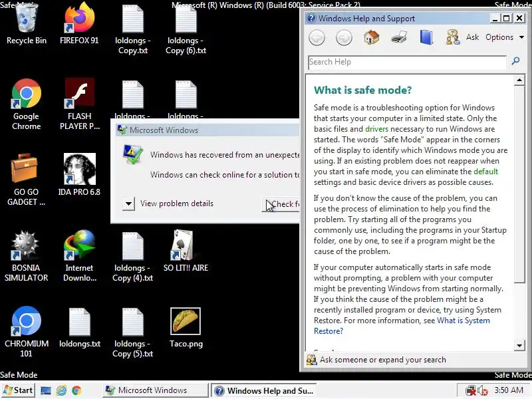Screen dimensions: 532x399
Task: Click the 3:50 AM clock
Action: click(509, 390)
